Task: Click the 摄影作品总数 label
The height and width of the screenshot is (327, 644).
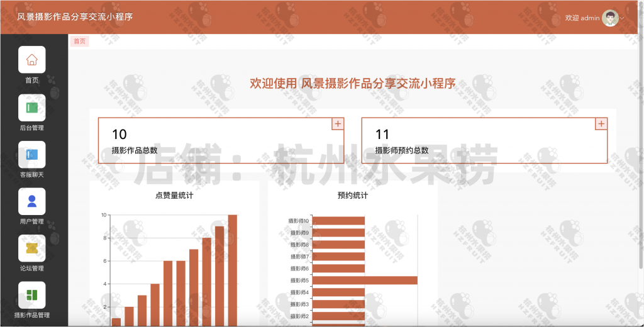Action: pyautogui.click(x=135, y=150)
